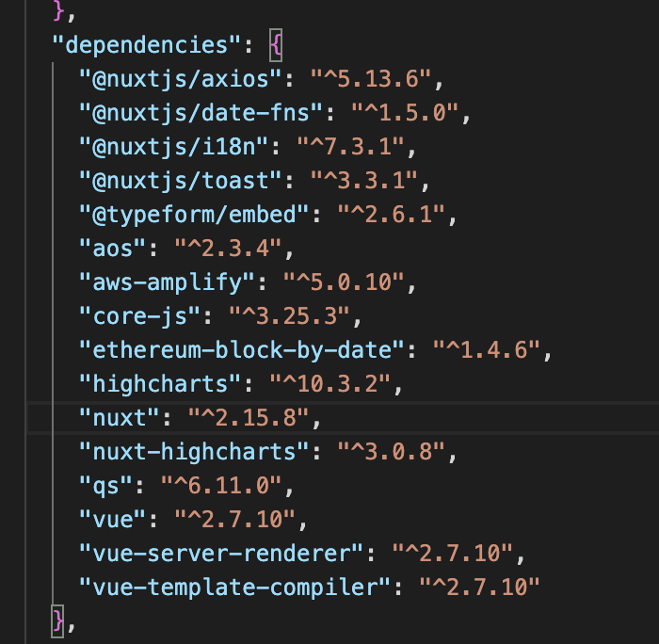The image size is (659, 644).
Task: Click the "vue" package name
Action: (x=112, y=520)
